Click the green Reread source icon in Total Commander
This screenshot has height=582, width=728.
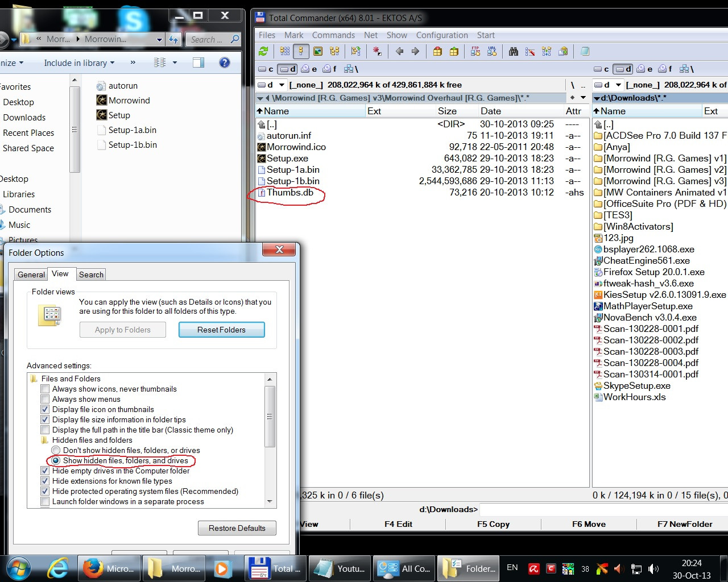pyautogui.click(x=263, y=52)
